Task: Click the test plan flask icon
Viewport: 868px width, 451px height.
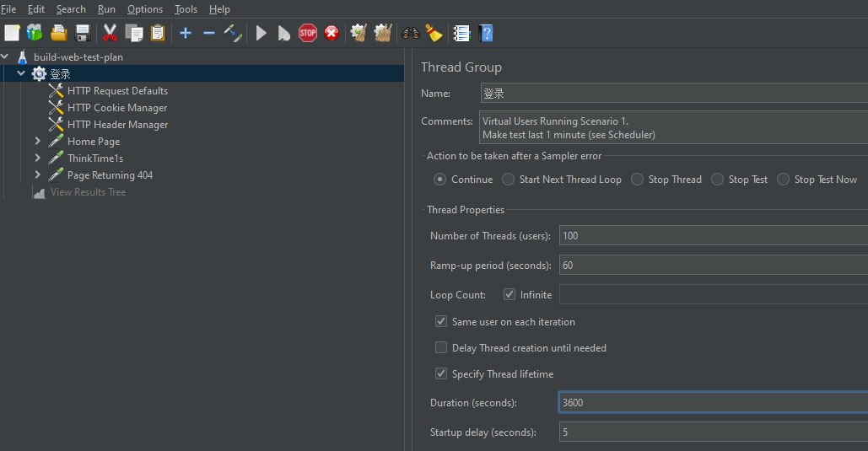Action: (23, 57)
